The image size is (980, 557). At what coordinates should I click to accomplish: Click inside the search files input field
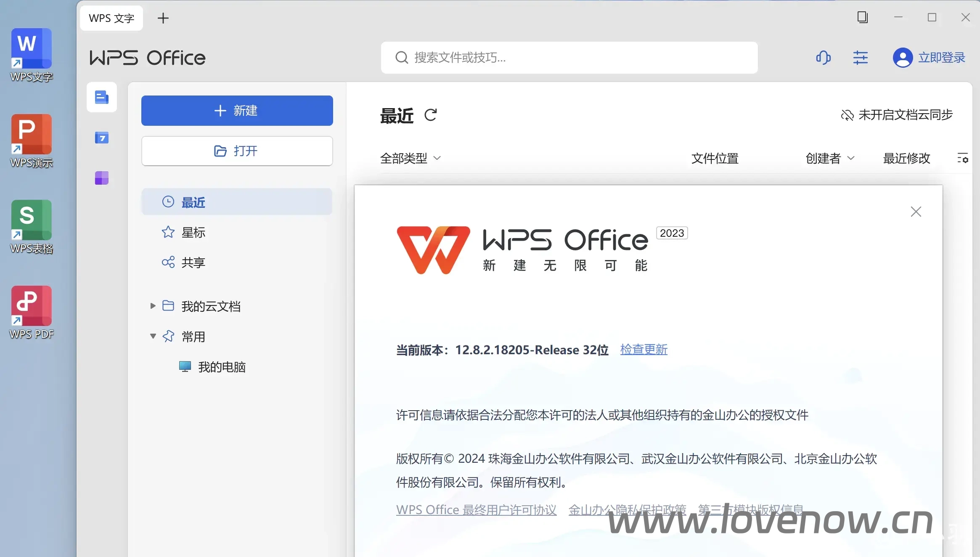568,58
